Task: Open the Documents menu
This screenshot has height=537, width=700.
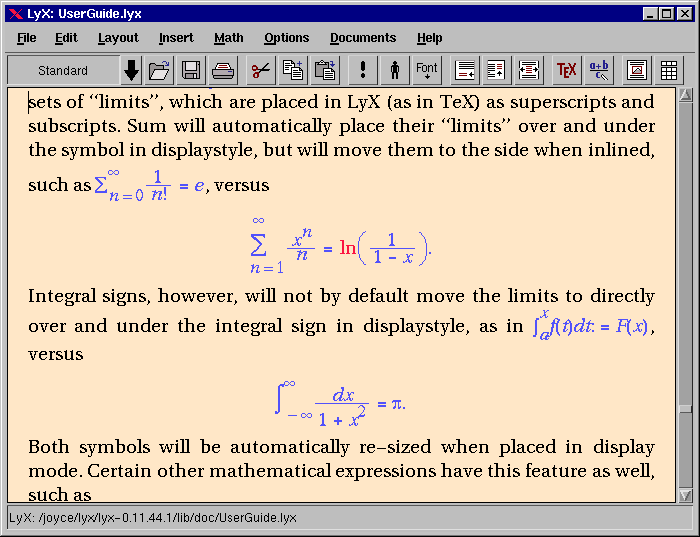Action: 363,38
